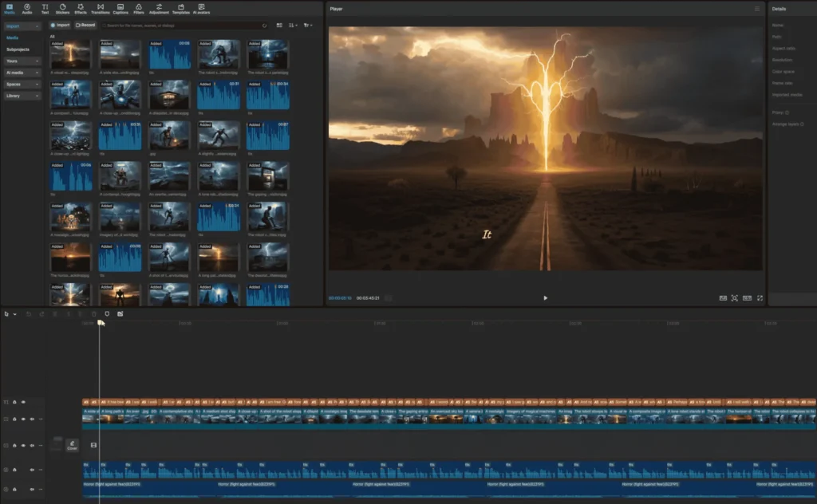
Task: Mute the tts voiceover audio track
Action: [x=32, y=470]
